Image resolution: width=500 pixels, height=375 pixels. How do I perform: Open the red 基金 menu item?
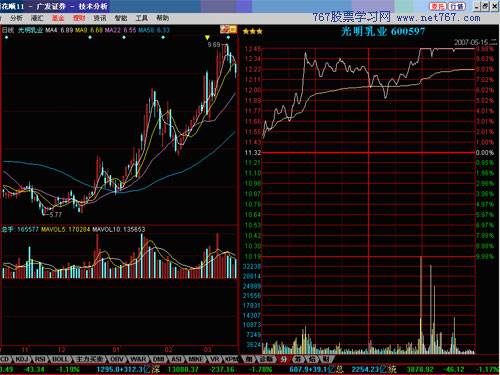tap(58, 18)
